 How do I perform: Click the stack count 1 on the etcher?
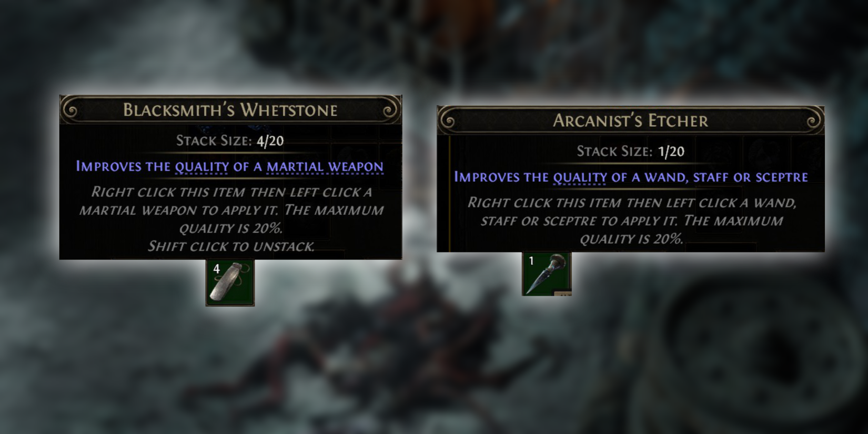531,260
